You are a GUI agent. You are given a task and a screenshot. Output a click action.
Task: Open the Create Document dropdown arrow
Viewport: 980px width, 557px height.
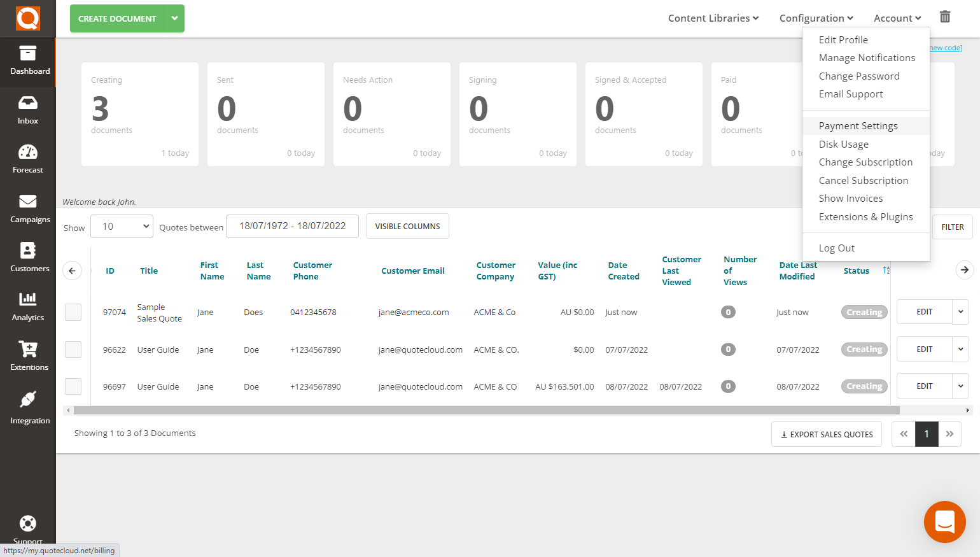[174, 18]
